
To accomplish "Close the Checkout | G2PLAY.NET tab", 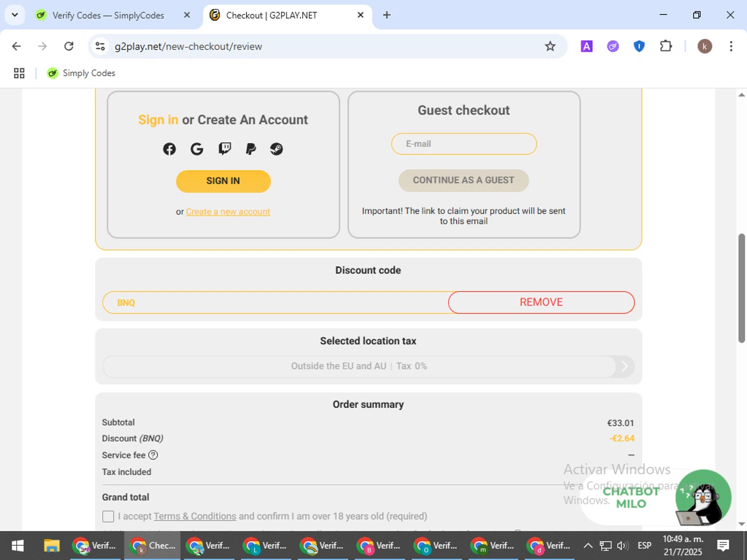I will [361, 15].
